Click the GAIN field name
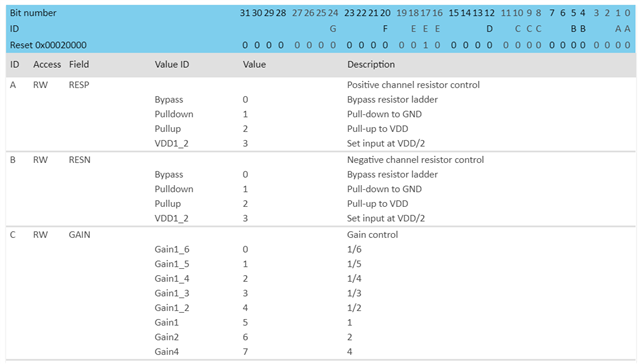The width and height of the screenshot is (640, 364). click(x=80, y=235)
